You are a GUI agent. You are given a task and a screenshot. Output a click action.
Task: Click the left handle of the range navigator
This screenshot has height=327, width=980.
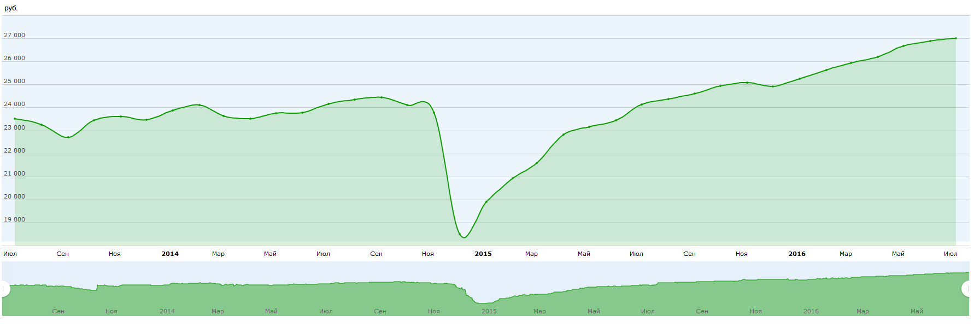pos(4,289)
